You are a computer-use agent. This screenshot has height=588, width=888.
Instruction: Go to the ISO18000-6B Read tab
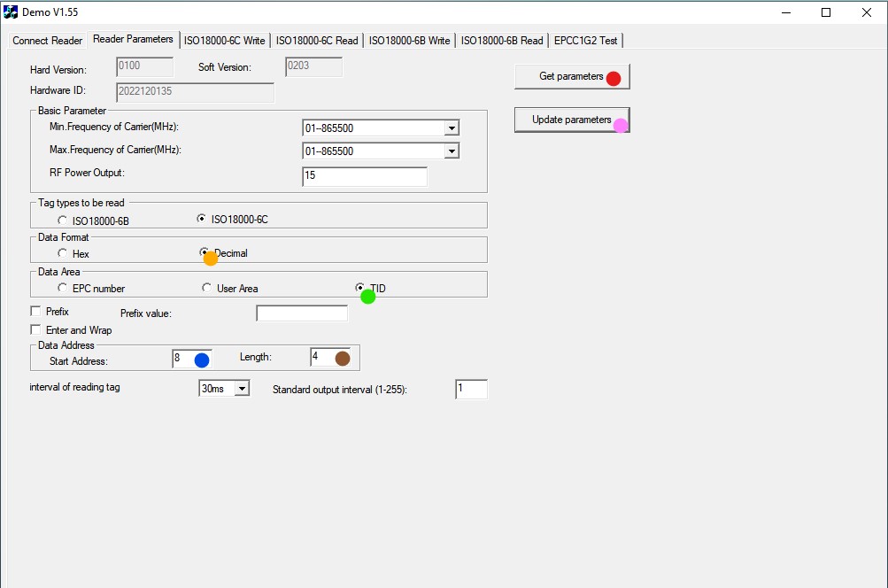(502, 40)
